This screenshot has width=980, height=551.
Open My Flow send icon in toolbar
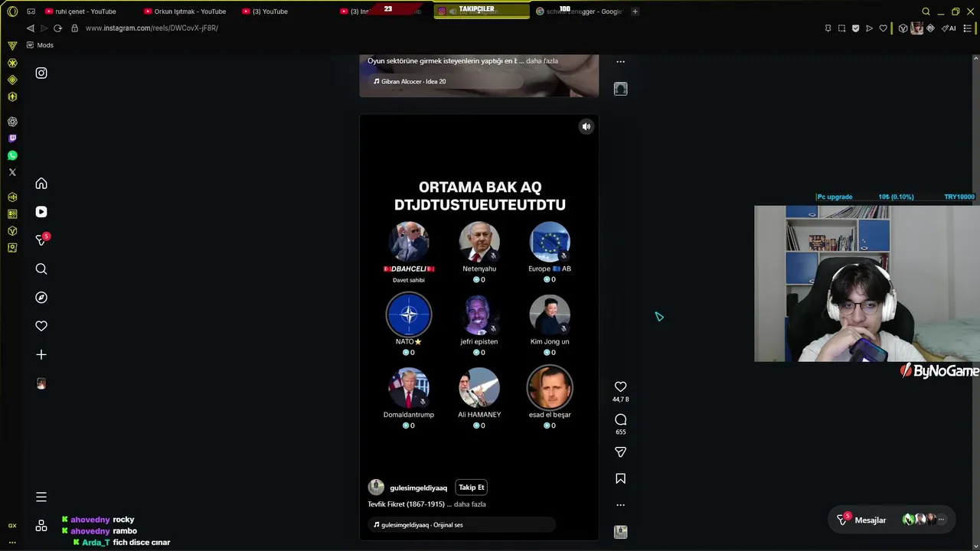(x=869, y=28)
